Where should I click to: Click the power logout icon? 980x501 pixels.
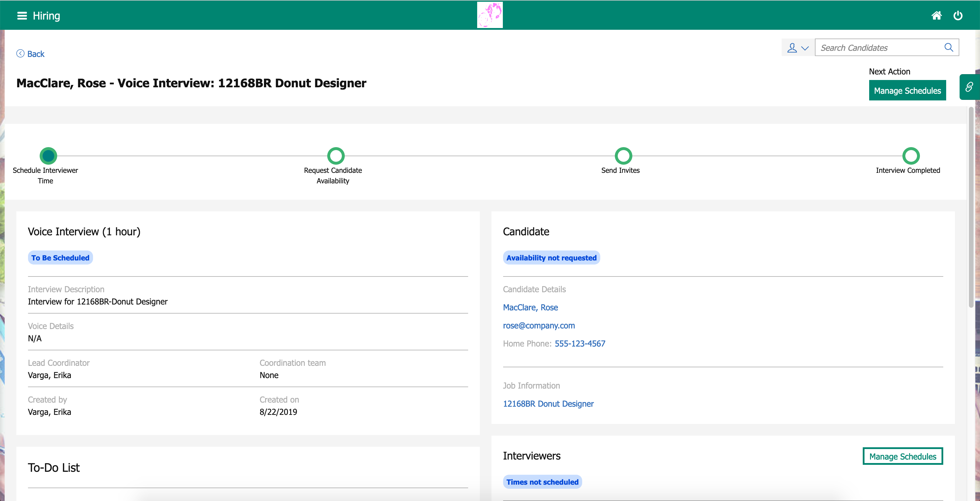click(x=958, y=15)
